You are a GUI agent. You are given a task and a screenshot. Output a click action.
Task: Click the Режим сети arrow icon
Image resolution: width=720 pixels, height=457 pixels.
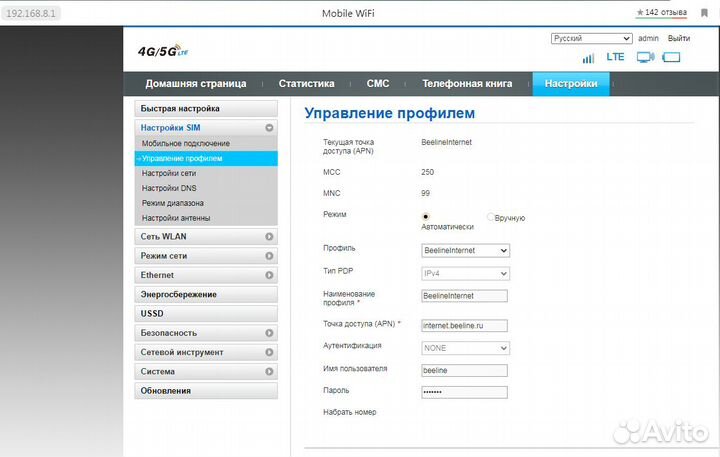coord(269,256)
